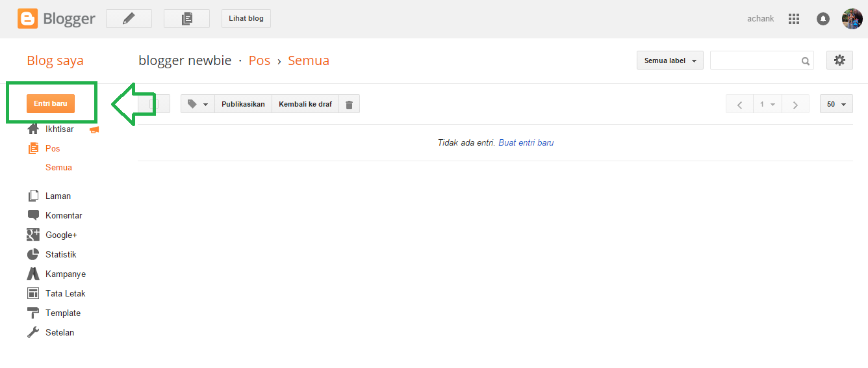The height and width of the screenshot is (368, 868).
Task: Click the Laman page icon
Action: (x=33, y=196)
